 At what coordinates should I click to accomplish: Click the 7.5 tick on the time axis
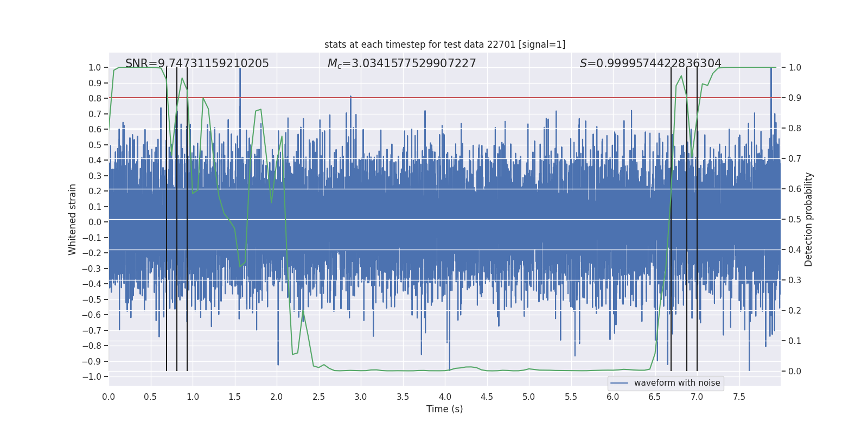coord(739,397)
